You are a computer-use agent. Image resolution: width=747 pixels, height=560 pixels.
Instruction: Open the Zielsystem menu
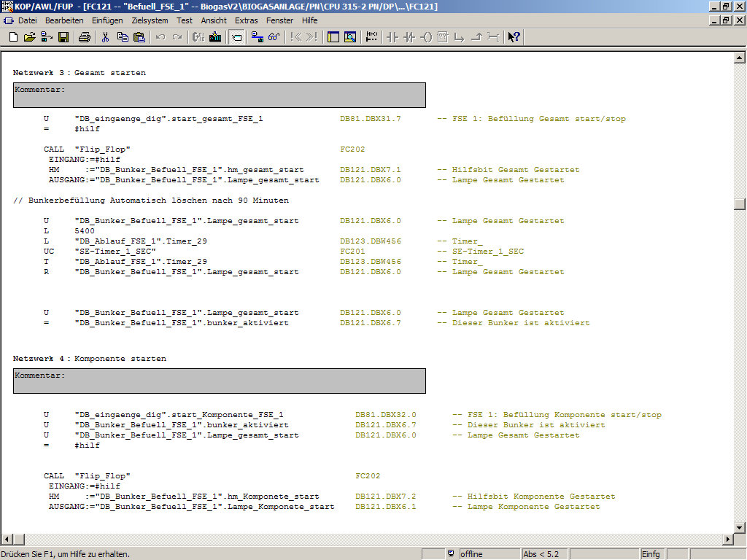(150, 20)
